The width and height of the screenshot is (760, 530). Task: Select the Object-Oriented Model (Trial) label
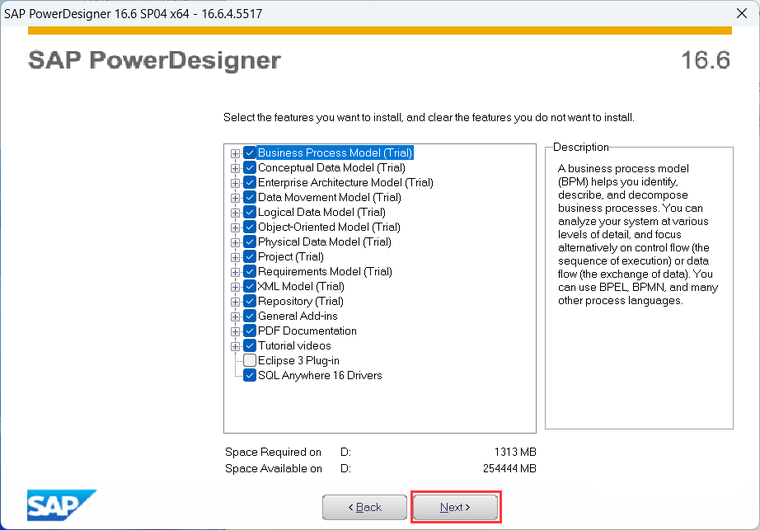click(329, 227)
